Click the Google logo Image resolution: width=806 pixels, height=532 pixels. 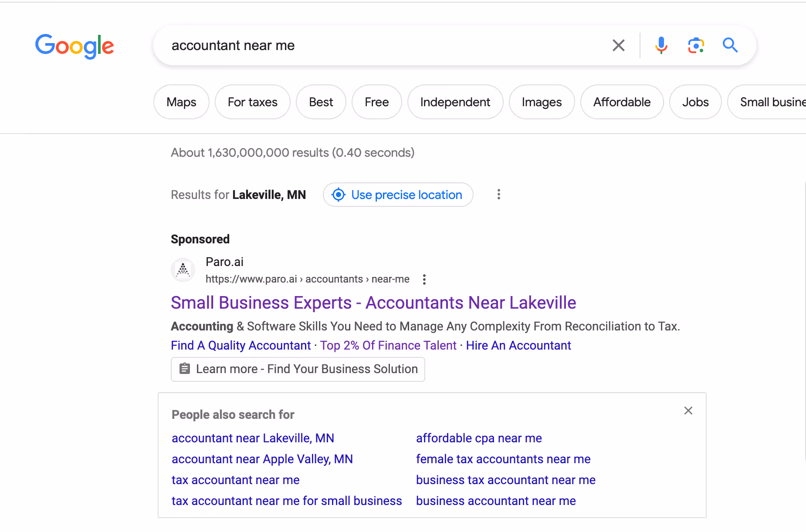click(x=75, y=46)
